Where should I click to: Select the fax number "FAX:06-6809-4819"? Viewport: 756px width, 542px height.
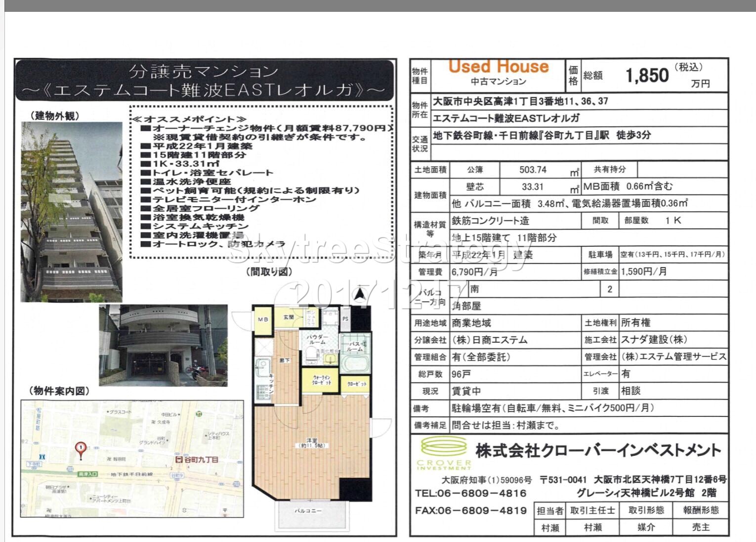(x=471, y=510)
